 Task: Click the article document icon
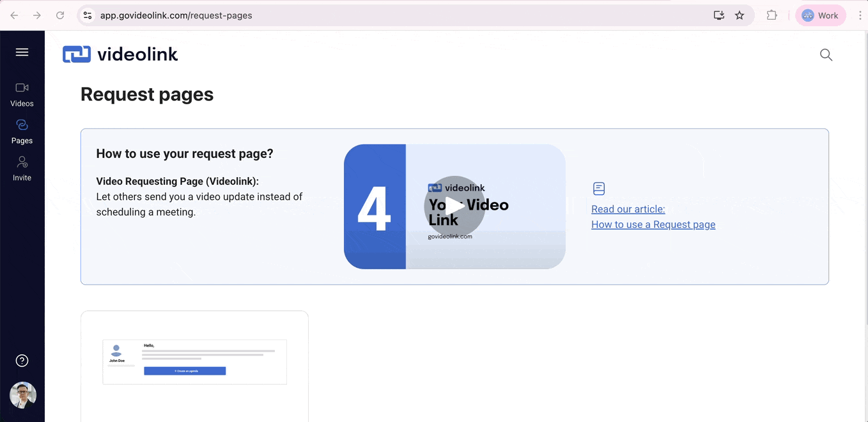[x=599, y=189]
